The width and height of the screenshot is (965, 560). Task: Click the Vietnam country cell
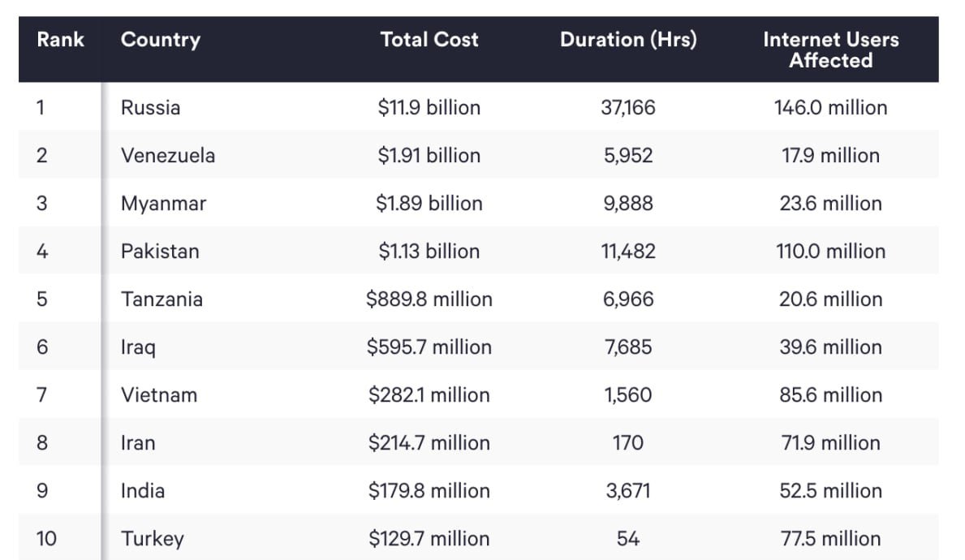coord(159,395)
